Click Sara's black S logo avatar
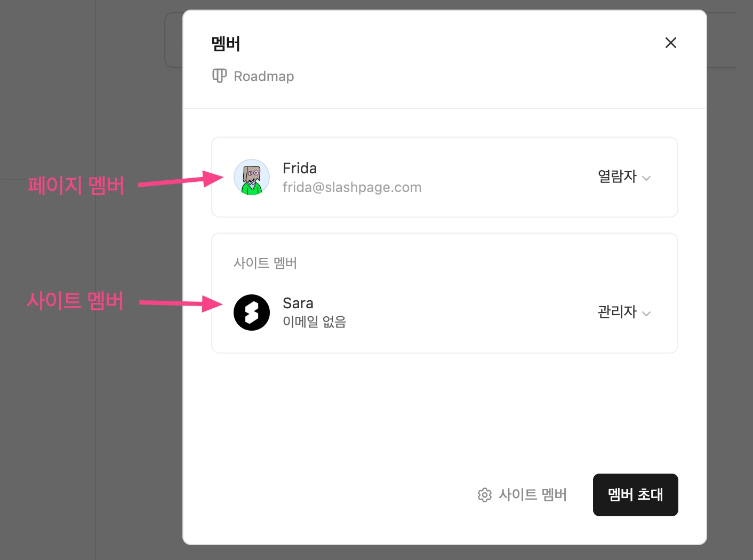 [252, 313]
